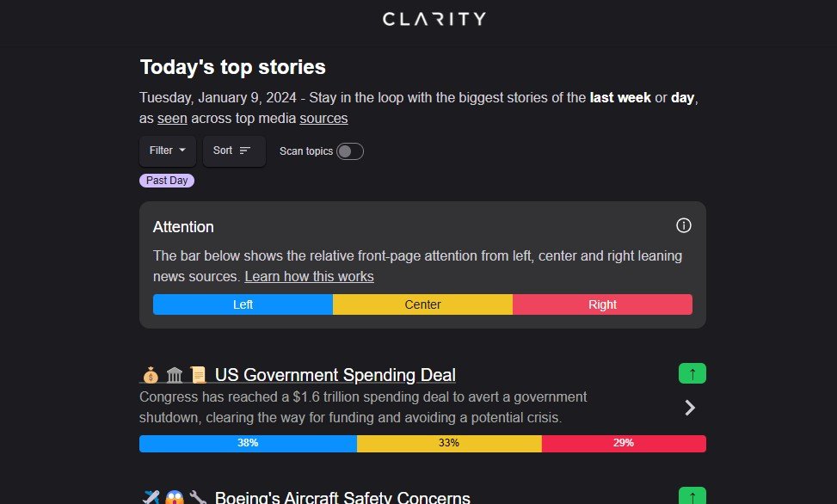Screen dimensions: 837x504
Task: Select the Past Day filter tag
Action: [167, 181]
